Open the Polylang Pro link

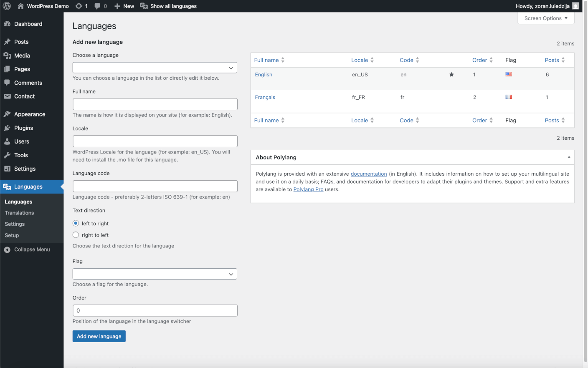click(308, 189)
